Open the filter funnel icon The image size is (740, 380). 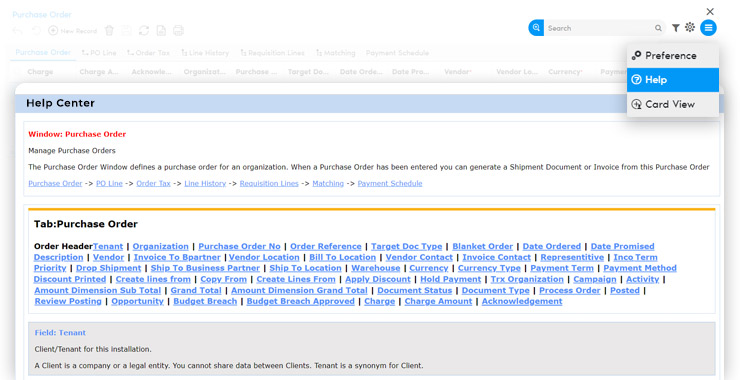click(676, 28)
